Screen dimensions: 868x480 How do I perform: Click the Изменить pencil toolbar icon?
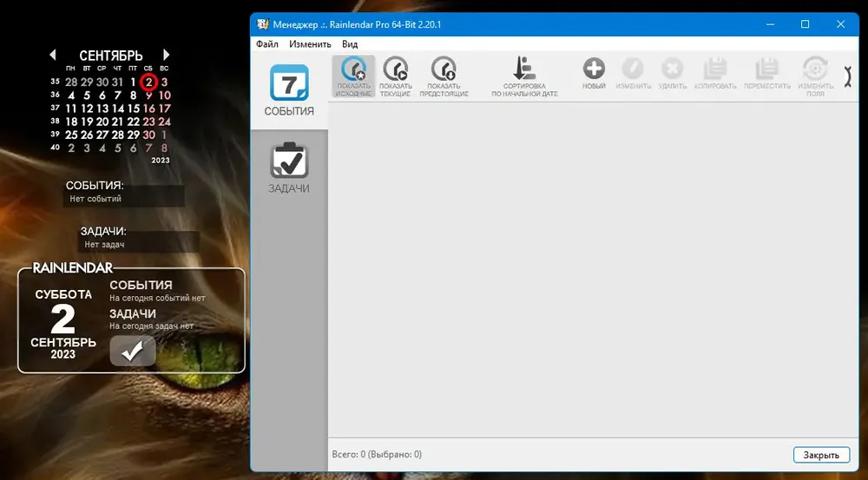click(x=633, y=73)
